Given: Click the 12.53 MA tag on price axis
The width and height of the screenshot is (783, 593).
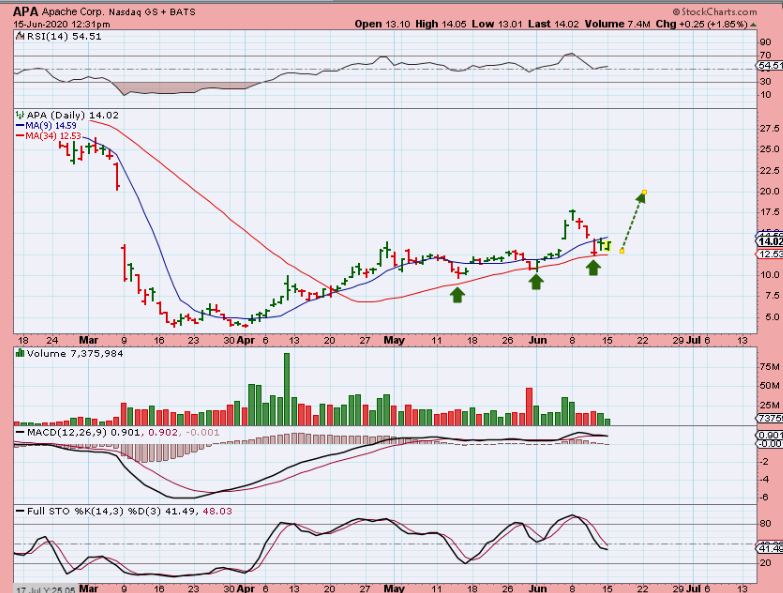Looking at the screenshot, I should [x=770, y=254].
